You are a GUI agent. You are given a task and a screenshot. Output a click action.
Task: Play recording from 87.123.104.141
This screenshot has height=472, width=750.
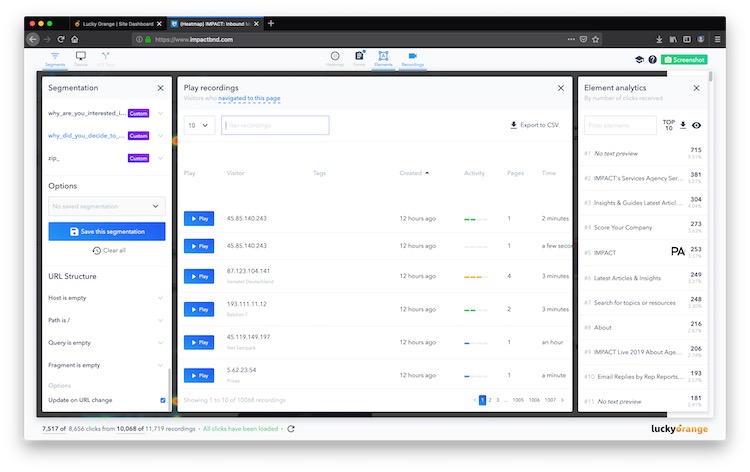click(199, 276)
